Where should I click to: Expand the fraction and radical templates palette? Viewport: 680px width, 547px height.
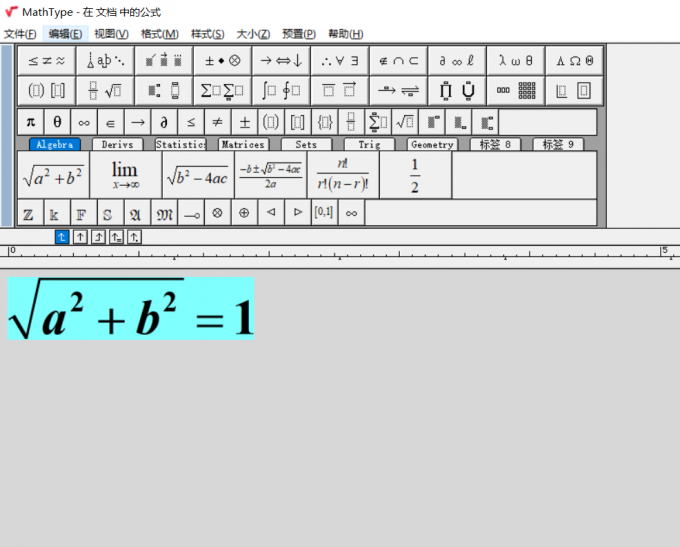pyautogui.click(x=104, y=91)
